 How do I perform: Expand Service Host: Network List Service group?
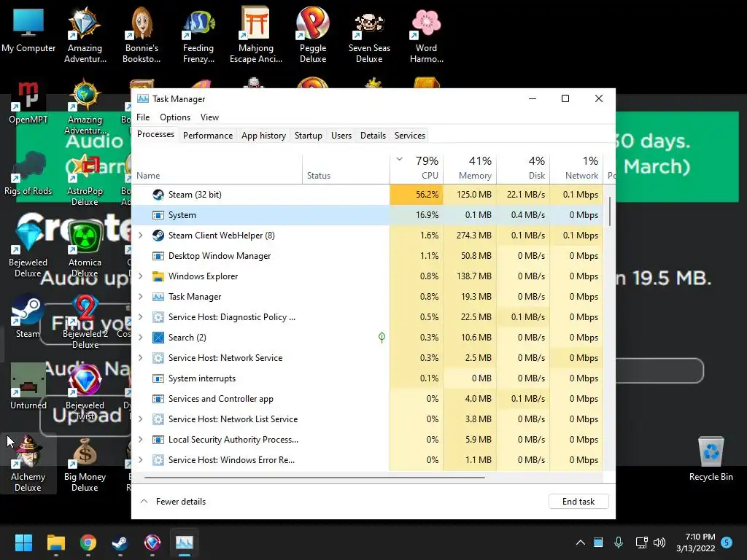[141, 419]
